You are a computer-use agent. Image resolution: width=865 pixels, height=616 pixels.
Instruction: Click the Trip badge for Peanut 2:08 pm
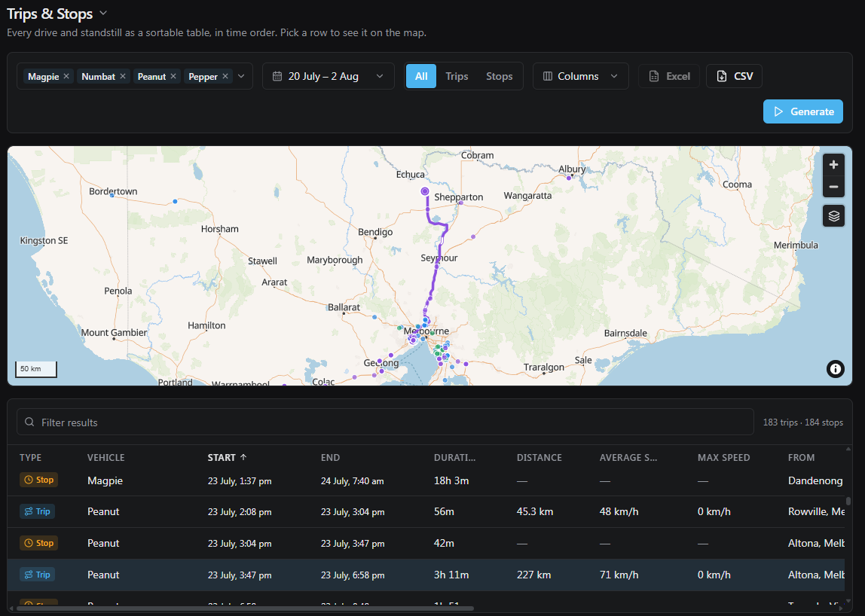coord(38,511)
